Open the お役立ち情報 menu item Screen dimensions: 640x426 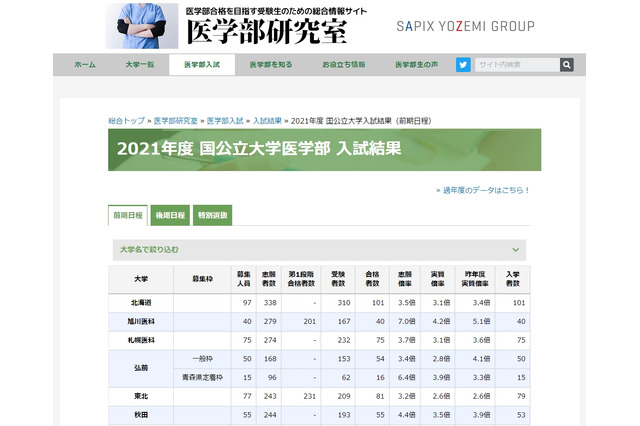(x=343, y=64)
